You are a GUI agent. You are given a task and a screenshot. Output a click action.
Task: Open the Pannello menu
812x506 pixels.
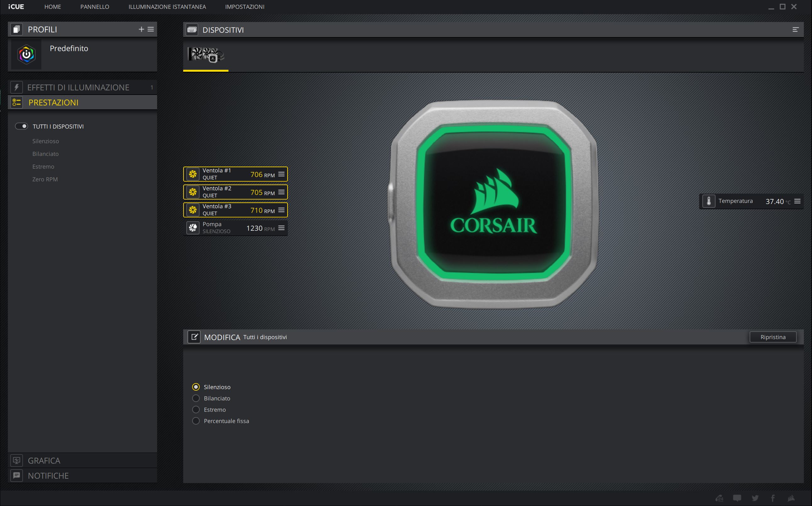[x=95, y=7]
